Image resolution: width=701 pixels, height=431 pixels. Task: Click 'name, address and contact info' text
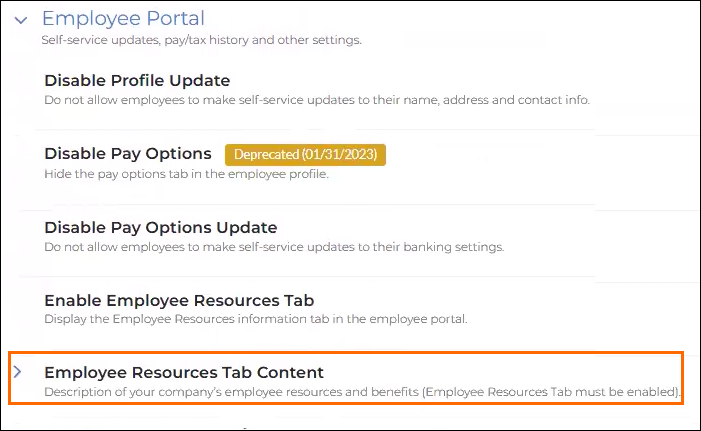coord(496,100)
